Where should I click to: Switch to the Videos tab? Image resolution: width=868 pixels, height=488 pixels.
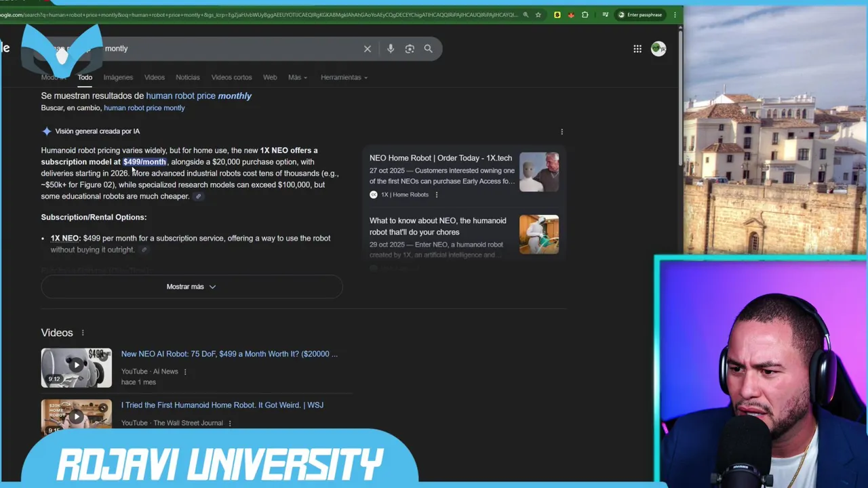tap(154, 77)
